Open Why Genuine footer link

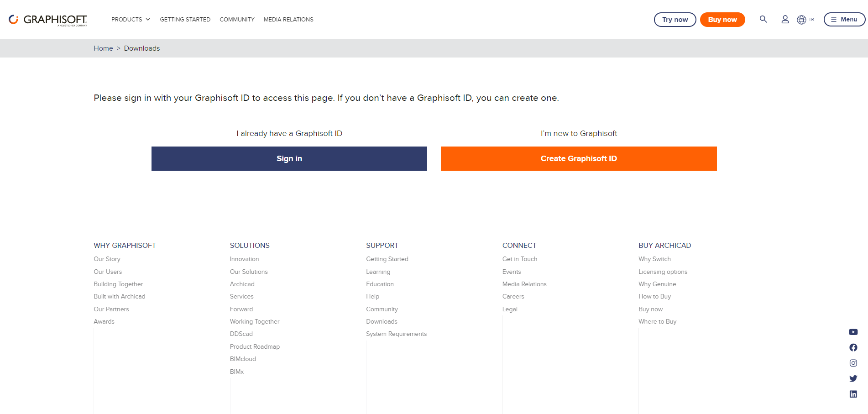point(657,284)
